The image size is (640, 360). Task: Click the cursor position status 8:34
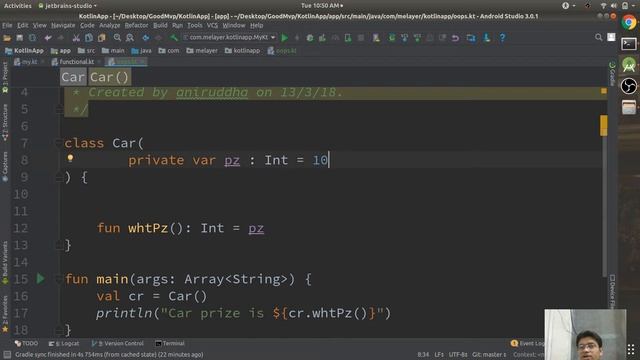point(423,354)
